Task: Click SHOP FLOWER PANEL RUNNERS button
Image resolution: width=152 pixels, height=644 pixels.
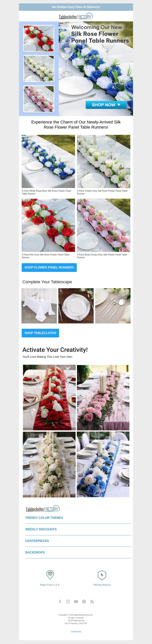Action: (x=49, y=268)
